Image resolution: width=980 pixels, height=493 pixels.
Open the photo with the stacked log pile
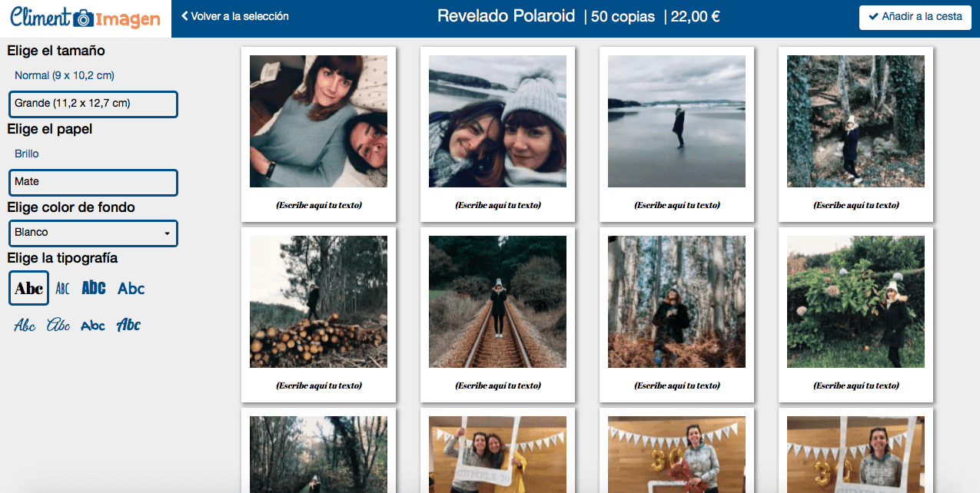(x=318, y=302)
